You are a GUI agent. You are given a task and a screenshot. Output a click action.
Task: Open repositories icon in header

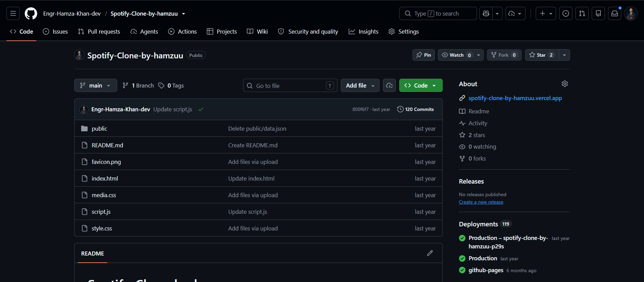click(x=598, y=14)
